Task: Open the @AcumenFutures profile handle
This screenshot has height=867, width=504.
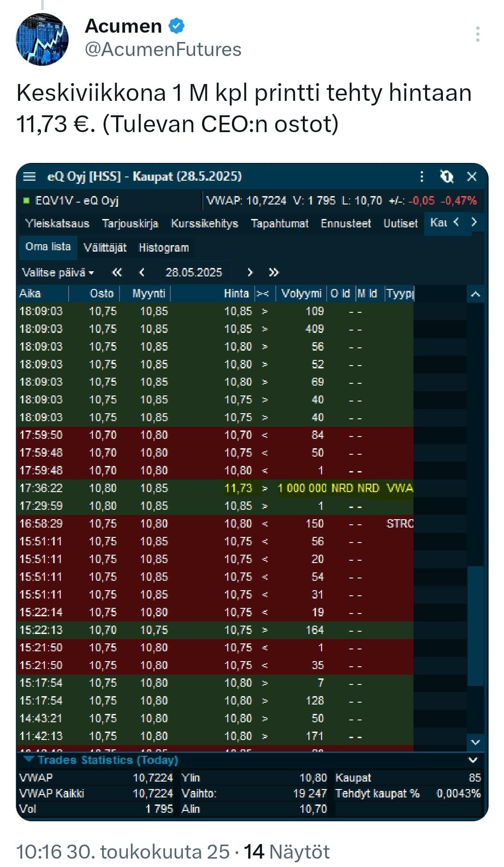Action: (x=163, y=49)
